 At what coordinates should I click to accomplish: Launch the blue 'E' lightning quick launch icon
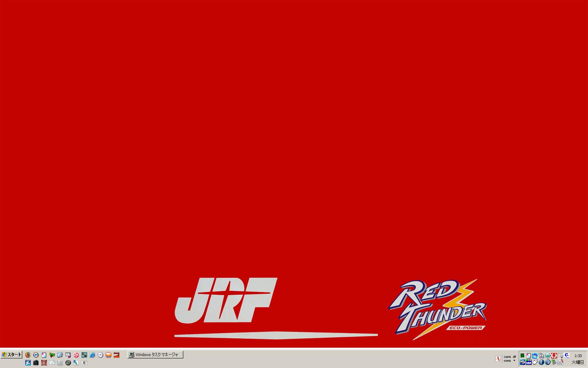click(x=28, y=363)
